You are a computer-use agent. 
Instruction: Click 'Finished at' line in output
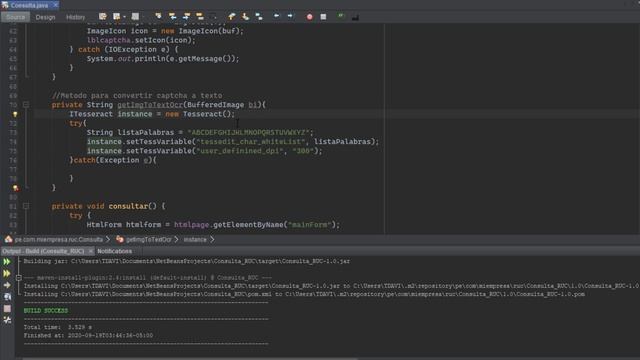(x=88, y=336)
